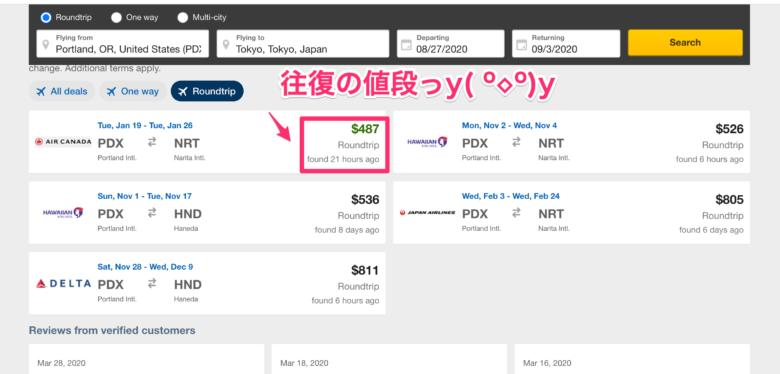Click the Flying to Tokyo field
The image size is (780, 374).
[303, 44]
